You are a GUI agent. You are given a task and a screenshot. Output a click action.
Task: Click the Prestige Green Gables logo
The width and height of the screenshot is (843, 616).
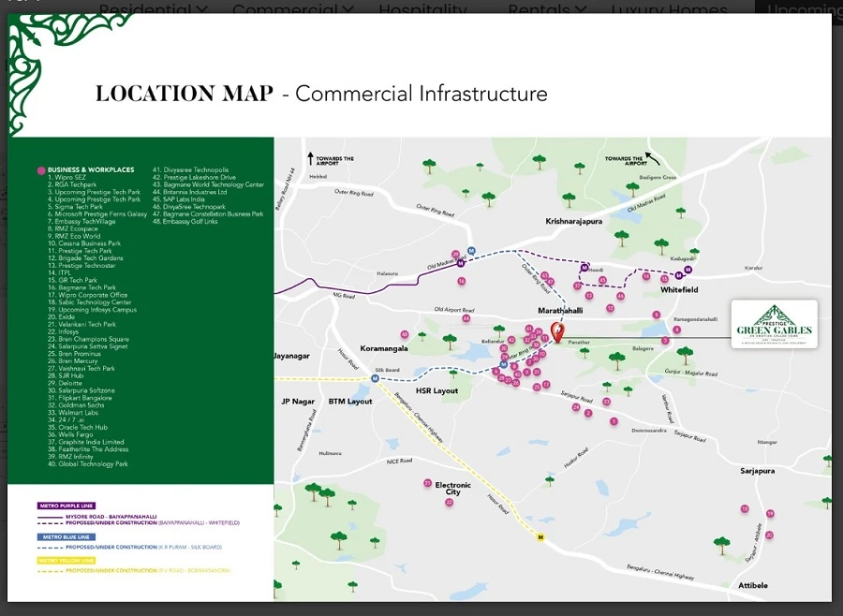click(x=774, y=324)
